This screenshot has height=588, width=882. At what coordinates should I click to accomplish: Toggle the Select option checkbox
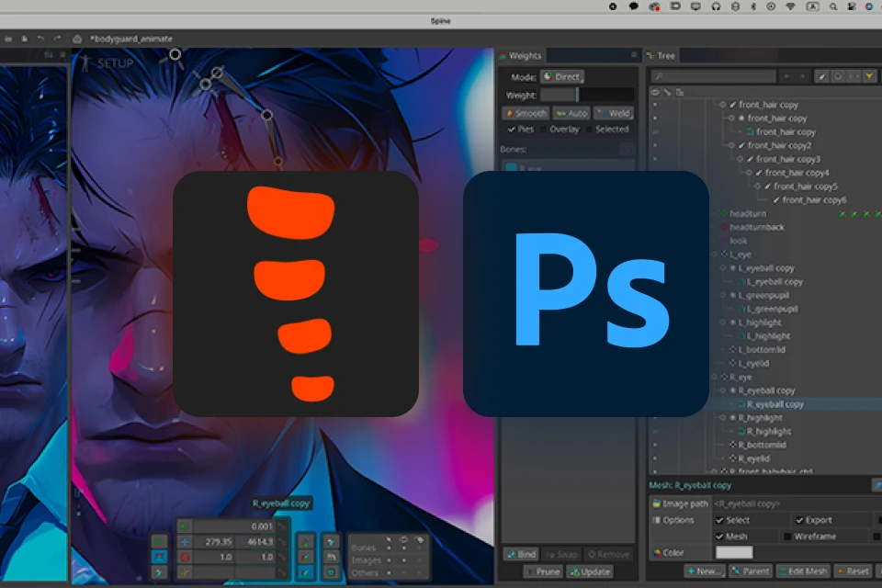tap(719, 521)
